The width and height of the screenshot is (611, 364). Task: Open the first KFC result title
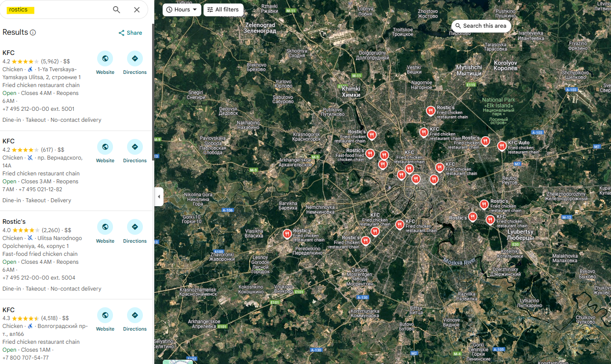click(x=8, y=53)
